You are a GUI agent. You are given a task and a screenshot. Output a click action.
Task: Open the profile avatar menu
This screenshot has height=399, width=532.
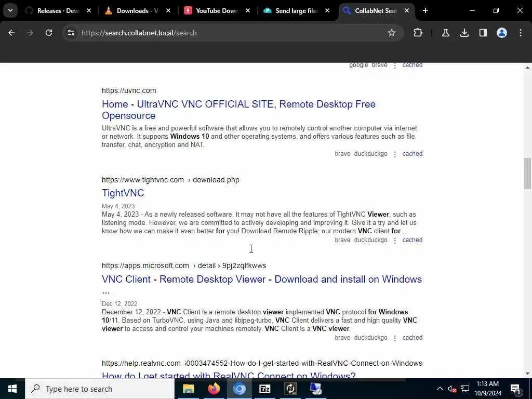501,33
